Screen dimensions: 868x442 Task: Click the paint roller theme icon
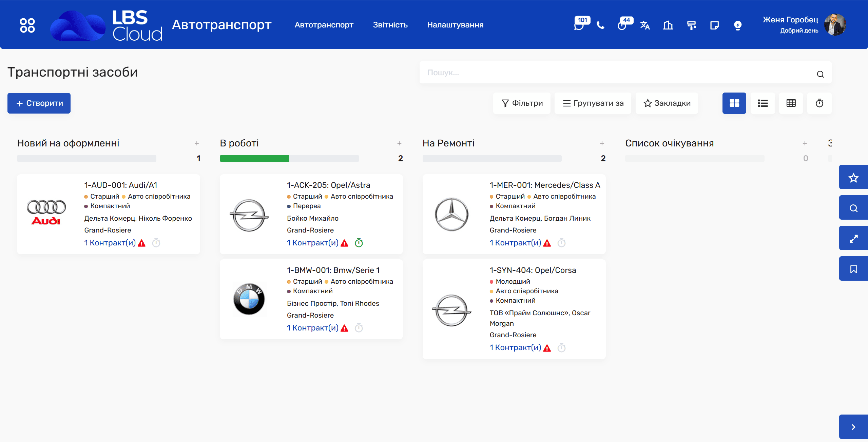[691, 25]
